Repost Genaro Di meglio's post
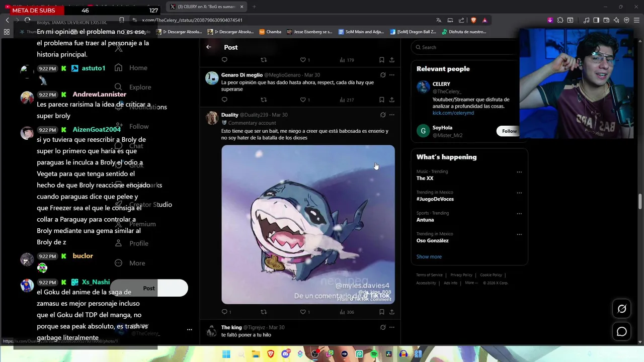 (264, 100)
